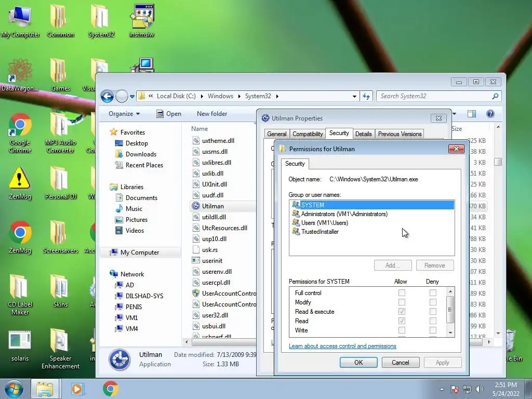Image resolution: width=532 pixels, height=399 pixels.
Task: Switch to the Details tab
Action: click(x=363, y=134)
